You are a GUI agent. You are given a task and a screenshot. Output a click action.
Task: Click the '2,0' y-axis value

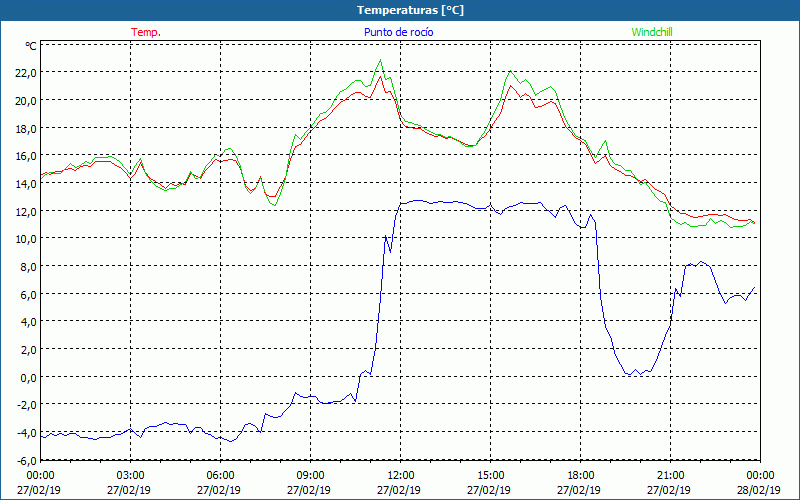tap(29, 350)
